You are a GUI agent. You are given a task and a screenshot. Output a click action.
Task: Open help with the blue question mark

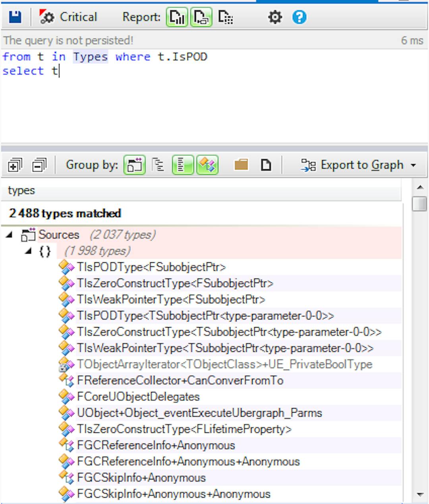pyautogui.click(x=299, y=17)
